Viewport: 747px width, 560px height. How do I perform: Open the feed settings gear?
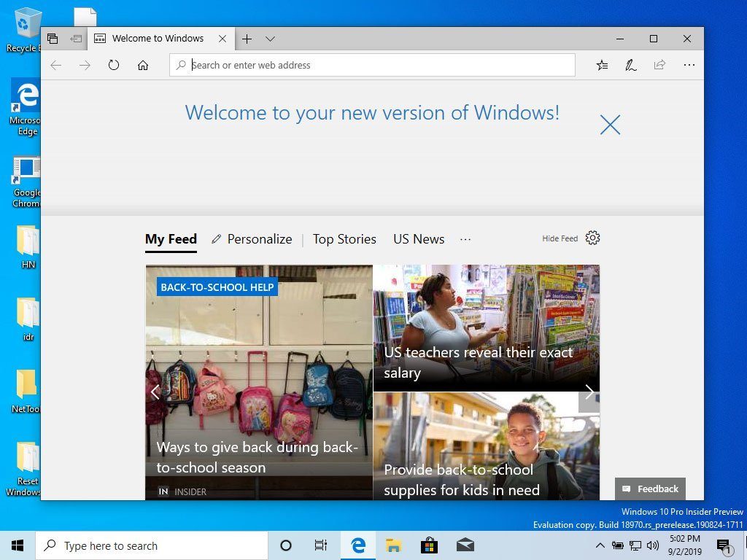pos(593,237)
